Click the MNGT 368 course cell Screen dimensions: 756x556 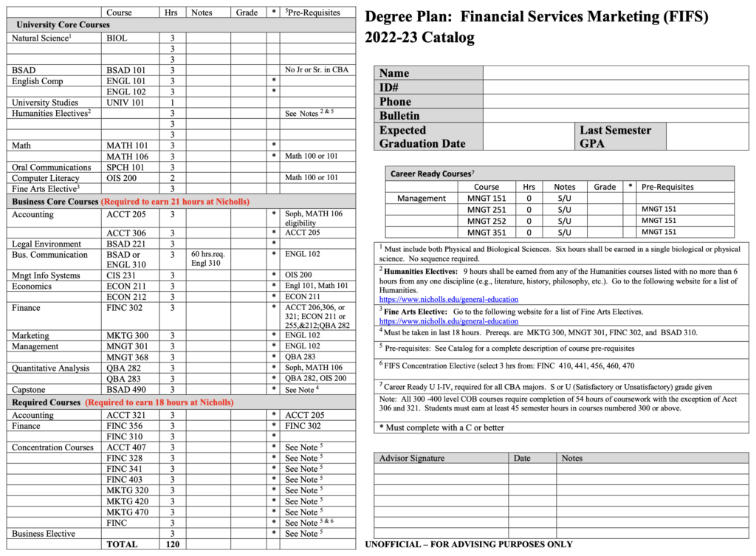pyautogui.click(x=130, y=357)
